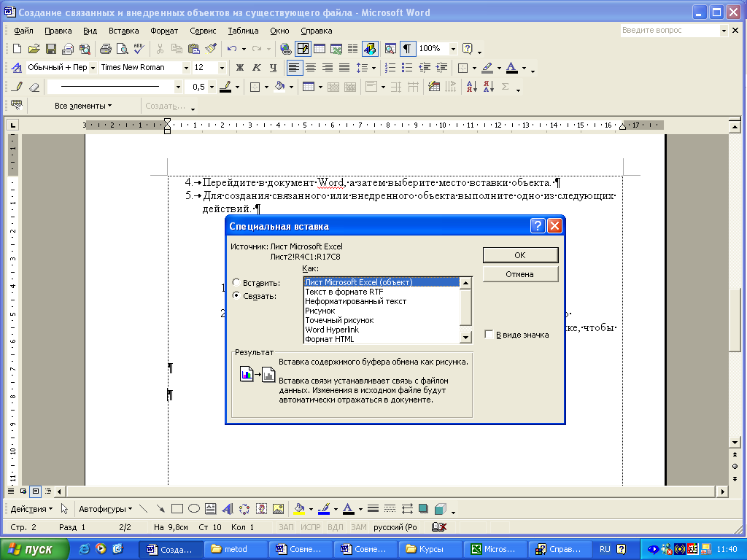
Task: Click the Format Painter brush icon
Action: (211, 49)
